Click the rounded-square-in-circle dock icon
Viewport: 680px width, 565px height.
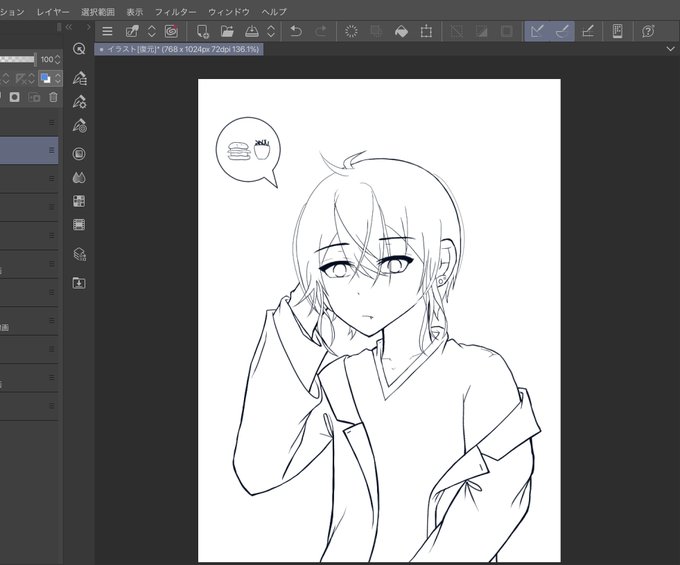pos(79,153)
